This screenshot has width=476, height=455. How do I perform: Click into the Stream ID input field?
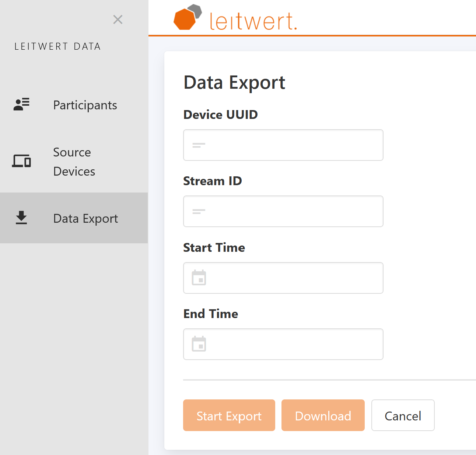[283, 211]
